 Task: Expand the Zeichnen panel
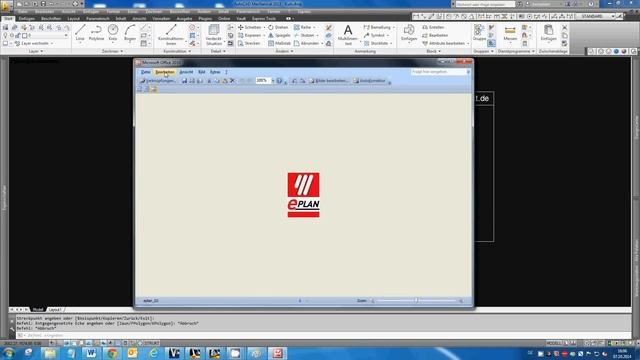pos(112,51)
